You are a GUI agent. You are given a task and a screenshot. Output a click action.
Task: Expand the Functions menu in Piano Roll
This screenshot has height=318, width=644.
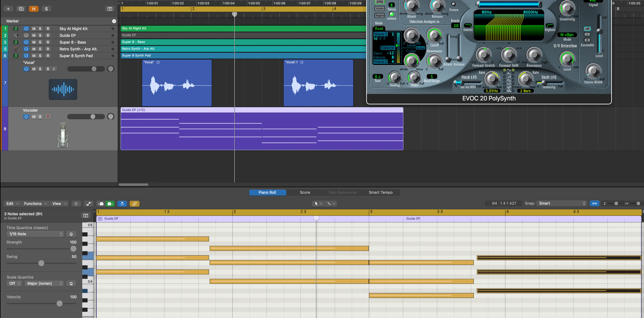[35, 203]
